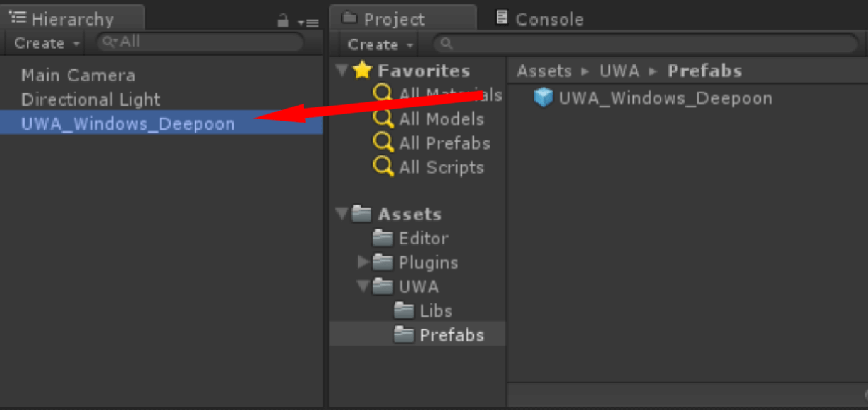Click the UWA breadcrumb in path bar
Viewport: 868px width, 410px height.
[619, 71]
